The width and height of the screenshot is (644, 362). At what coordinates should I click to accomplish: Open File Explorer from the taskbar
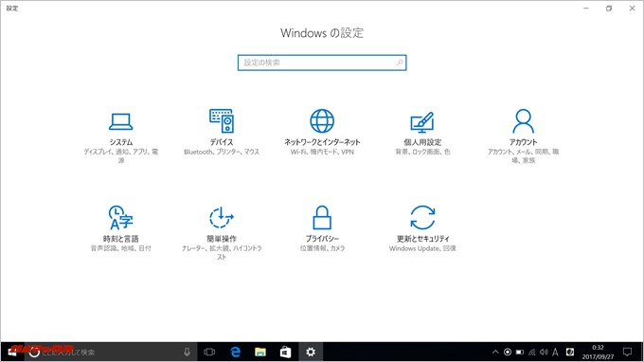260,352
